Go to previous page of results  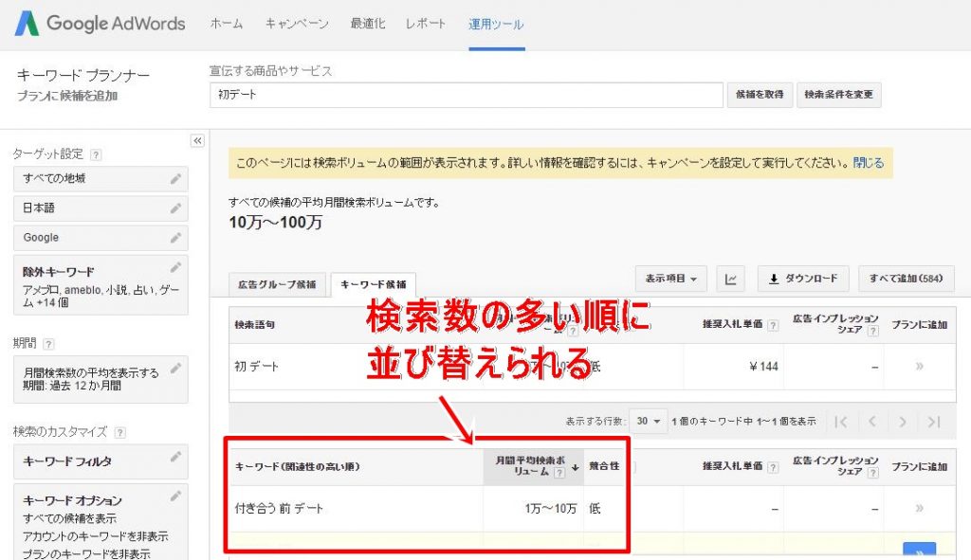872,422
